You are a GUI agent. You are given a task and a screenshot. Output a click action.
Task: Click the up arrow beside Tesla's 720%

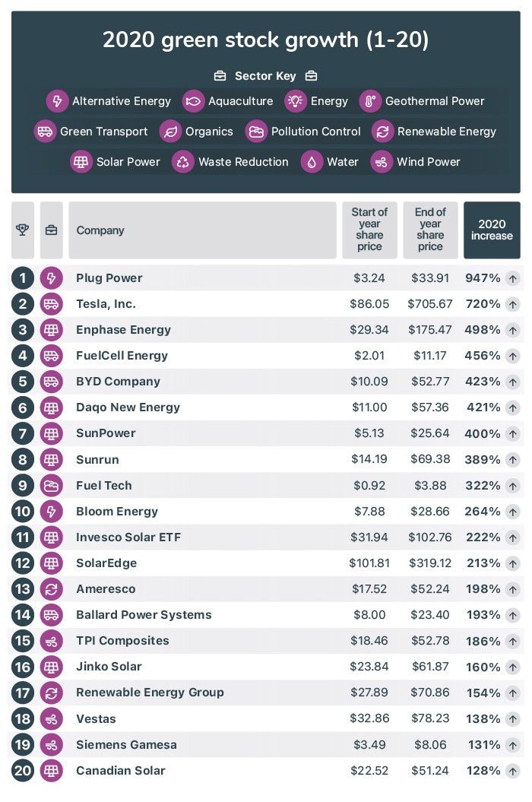513,304
